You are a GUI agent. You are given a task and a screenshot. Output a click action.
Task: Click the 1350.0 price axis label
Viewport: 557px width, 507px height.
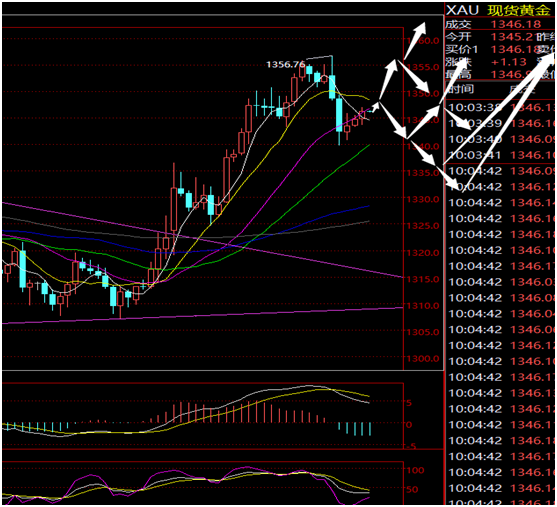point(423,93)
